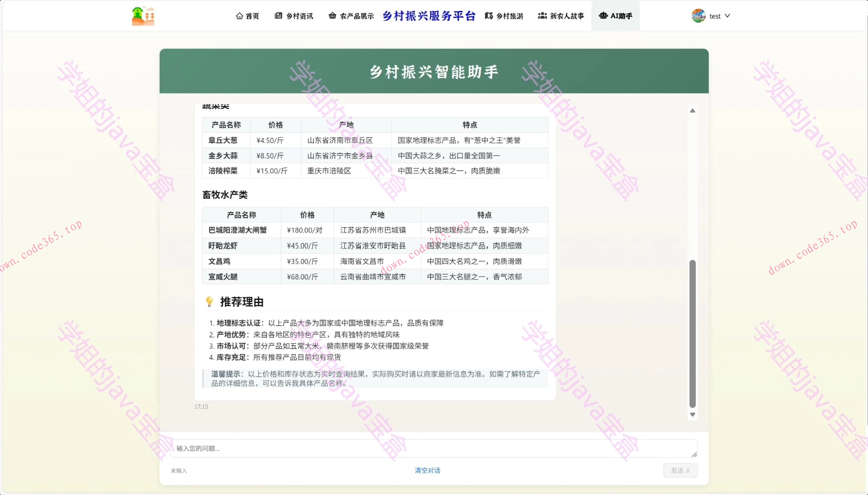Open the test account dropdown

point(716,16)
